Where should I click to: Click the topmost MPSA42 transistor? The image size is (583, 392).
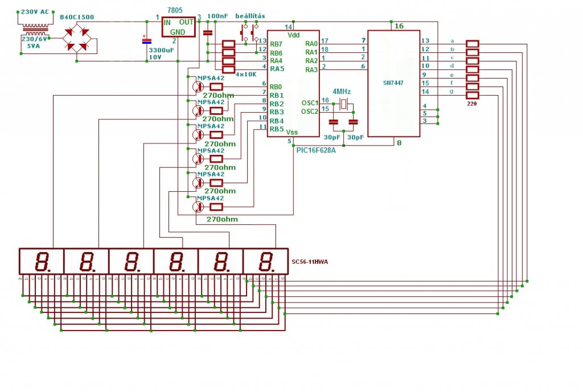198,86
